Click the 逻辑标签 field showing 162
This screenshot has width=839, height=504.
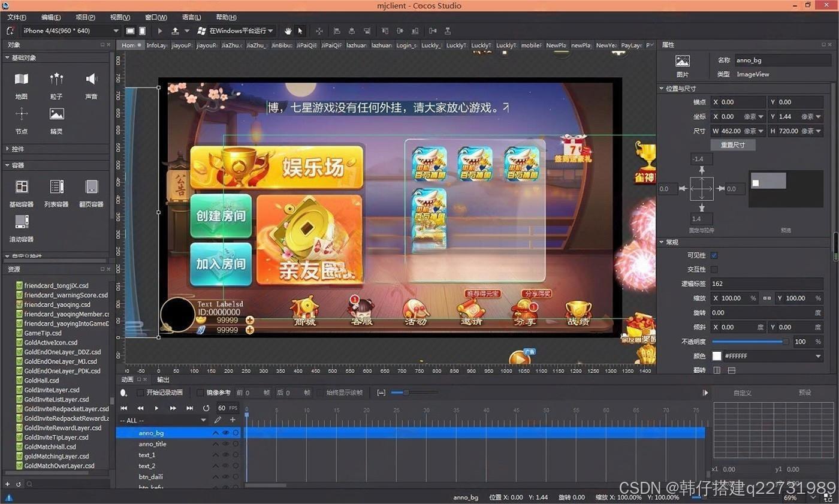pos(767,283)
